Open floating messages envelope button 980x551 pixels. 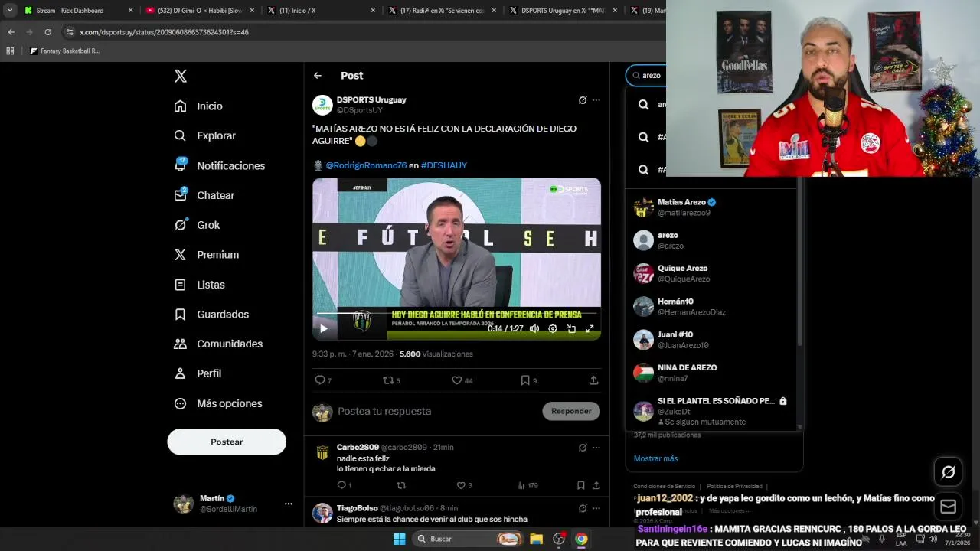click(948, 507)
